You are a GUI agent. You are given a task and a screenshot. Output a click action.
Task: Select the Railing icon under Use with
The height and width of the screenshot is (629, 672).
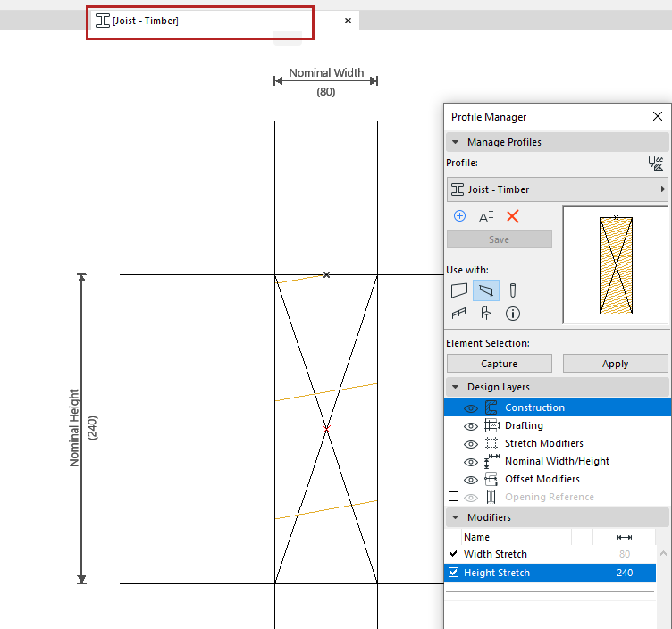click(459, 314)
